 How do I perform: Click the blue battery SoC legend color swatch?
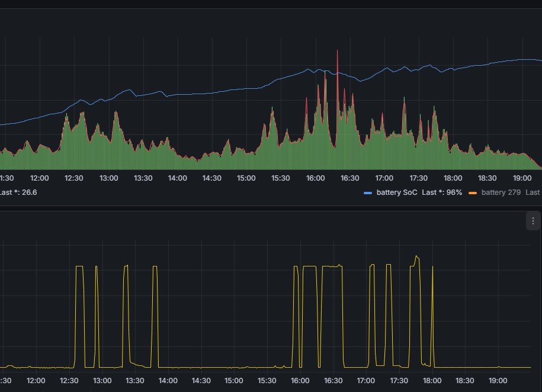click(x=368, y=193)
